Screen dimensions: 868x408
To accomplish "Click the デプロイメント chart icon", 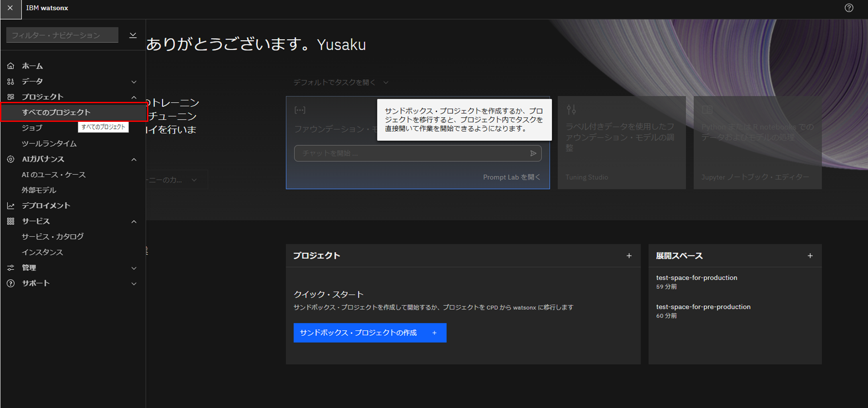I will pyautogui.click(x=11, y=206).
